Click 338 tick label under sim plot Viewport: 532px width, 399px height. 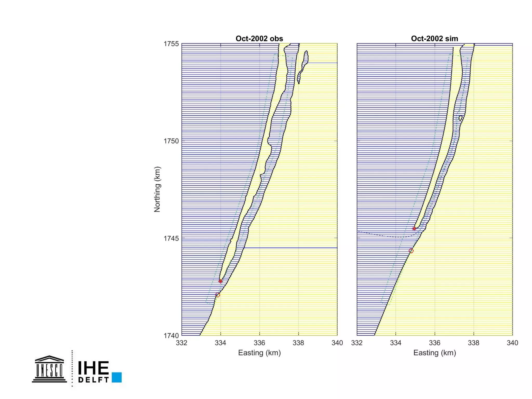pos(474,343)
